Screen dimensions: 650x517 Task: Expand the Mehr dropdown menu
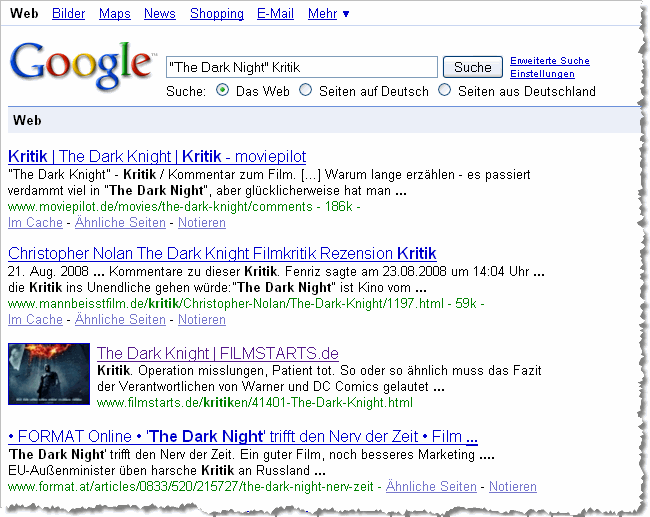tap(328, 14)
